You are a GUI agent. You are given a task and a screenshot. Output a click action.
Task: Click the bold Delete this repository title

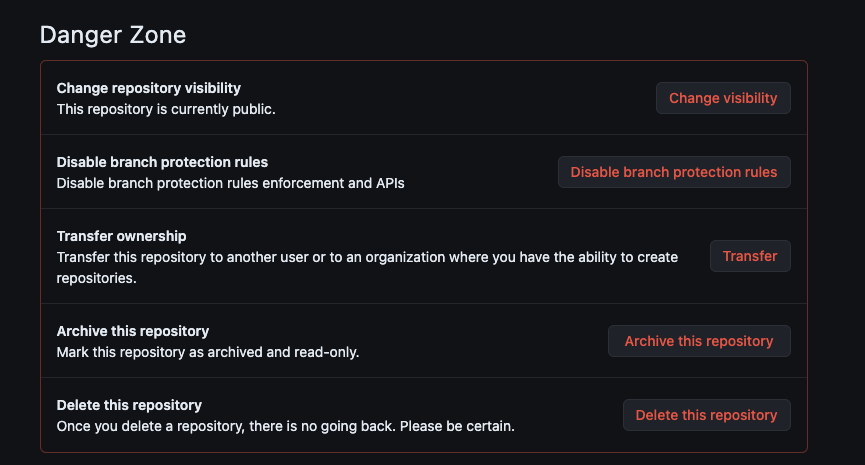tap(129, 405)
